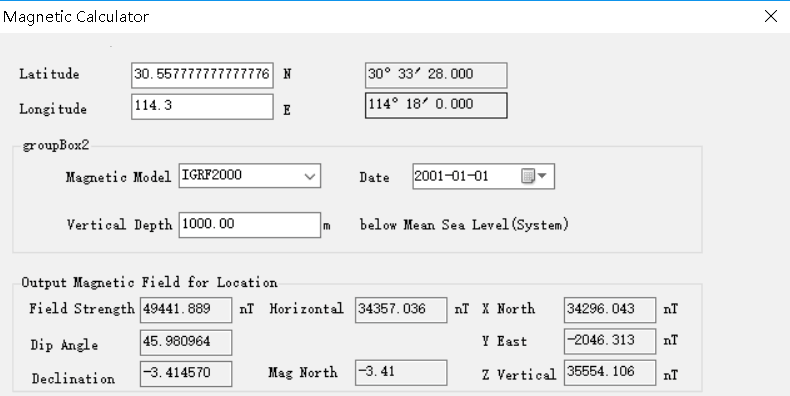Click the 'Horizontal' label
The image size is (790, 396).
[x=306, y=309]
